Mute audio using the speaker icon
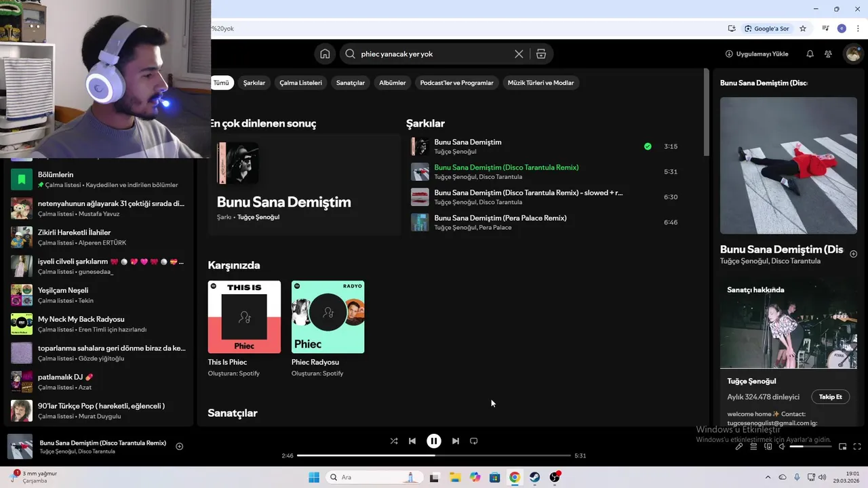 point(782,447)
